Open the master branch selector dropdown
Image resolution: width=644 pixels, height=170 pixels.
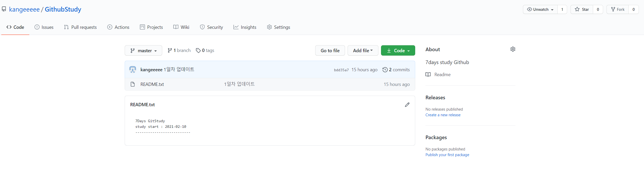(x=143, y=50)
